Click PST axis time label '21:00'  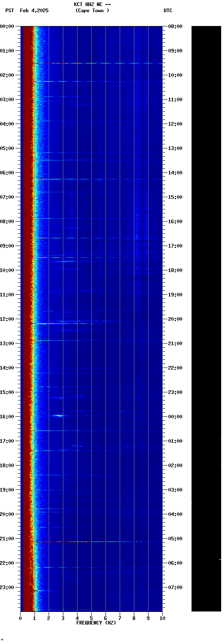pyautogui.click(x=7, y=539)
